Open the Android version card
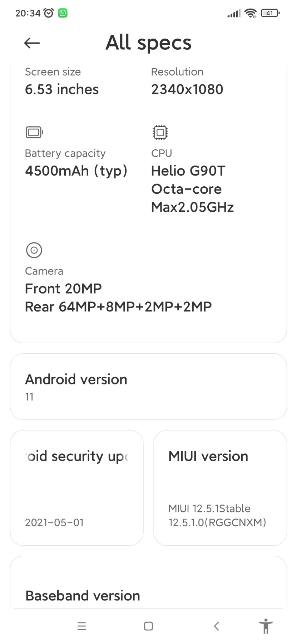 click(148, 387)
